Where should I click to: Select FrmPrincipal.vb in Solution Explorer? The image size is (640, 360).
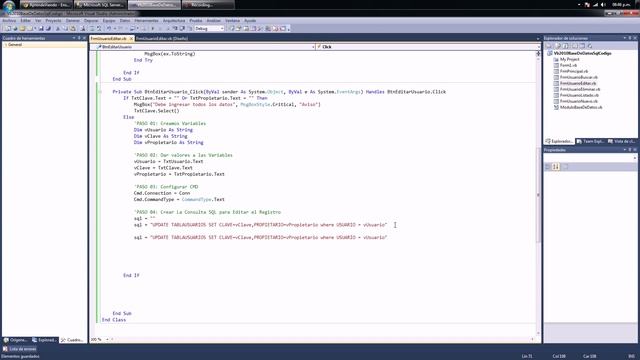573,71
